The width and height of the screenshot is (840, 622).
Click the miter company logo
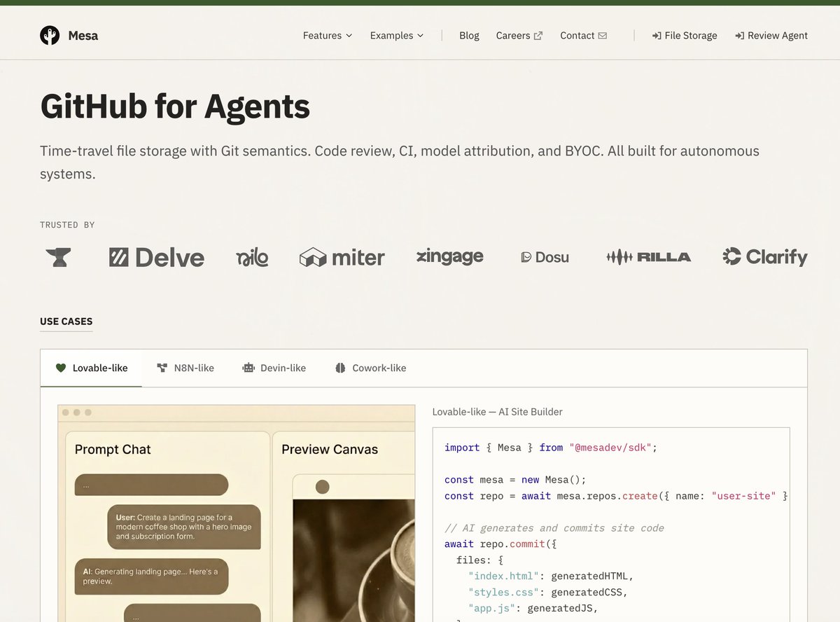[x=342, y=257]
